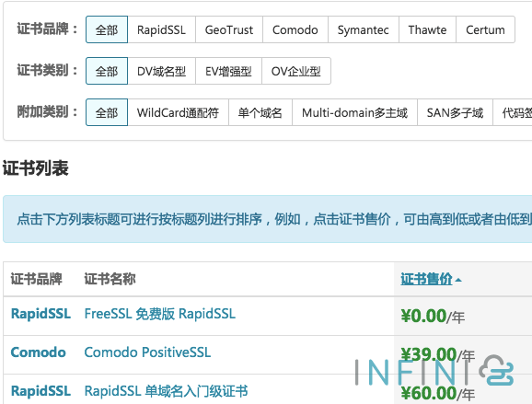
Task: Open the RapidSSL brand link for FreeSSL row
Action: 40,314
